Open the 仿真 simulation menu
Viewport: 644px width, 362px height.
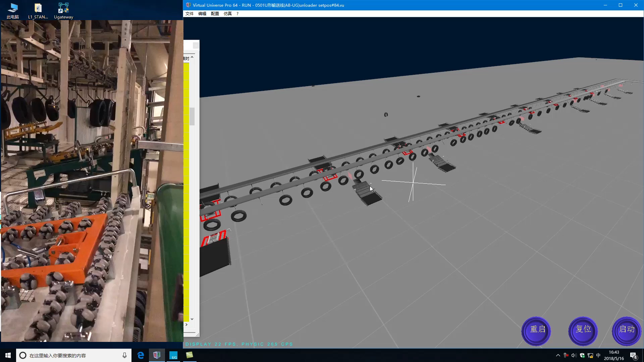point(228,14)
